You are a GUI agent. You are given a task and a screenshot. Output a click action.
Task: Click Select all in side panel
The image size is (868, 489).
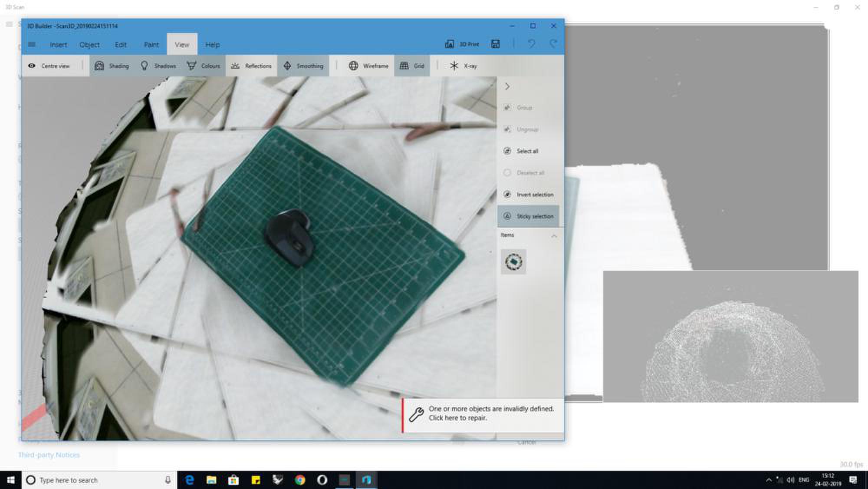click(x=527, y=151)
